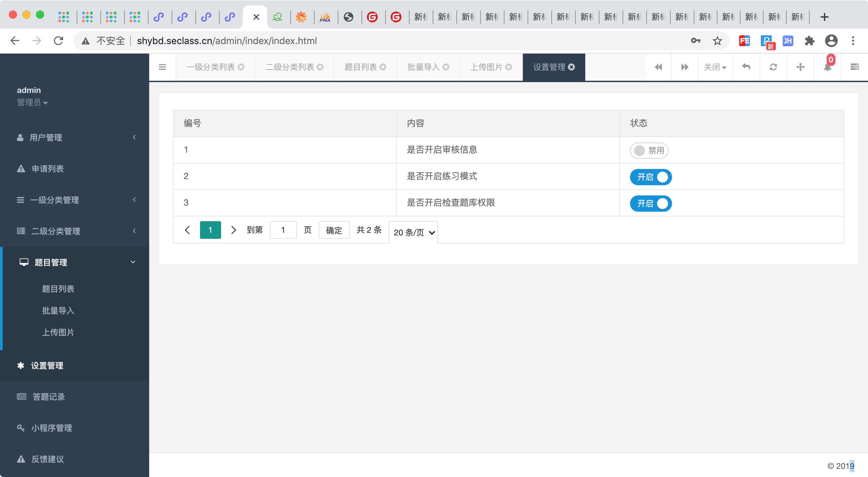Click the 确定 pagination button
Screen dimensions: 868x477
[334, 230]
